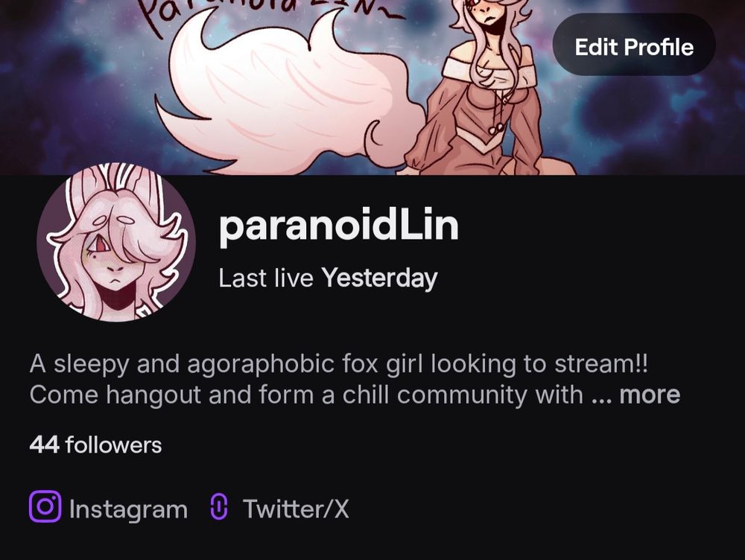
Task: Click the 'Last live Yesterday' status text
Action: tap(328, 279)
